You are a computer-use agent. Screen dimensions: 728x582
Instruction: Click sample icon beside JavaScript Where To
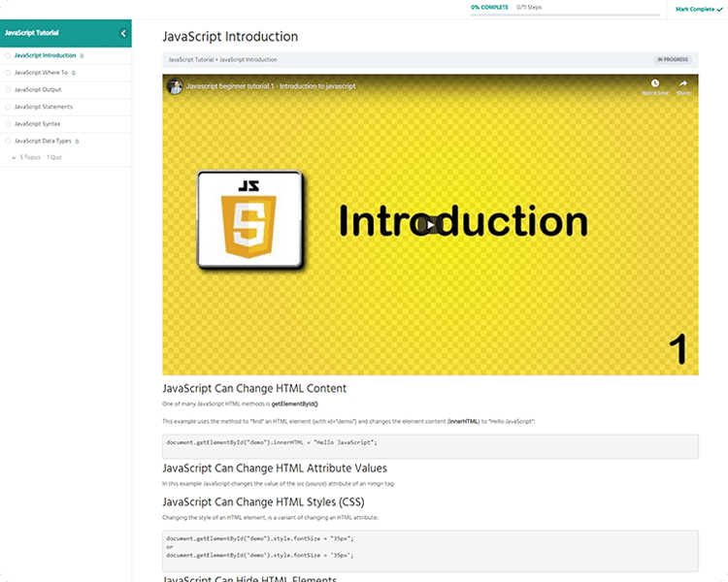pyautogui.click(x=74, y=73)
